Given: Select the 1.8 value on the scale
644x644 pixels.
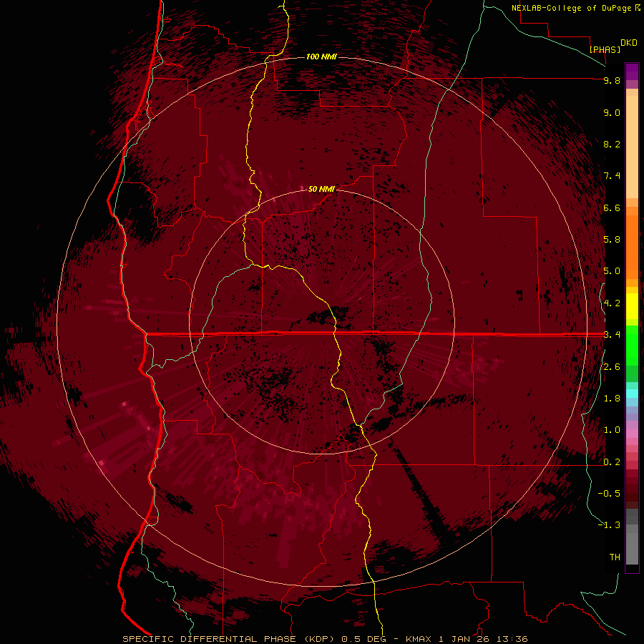Looking at the screenshot, I should [612, 399].
